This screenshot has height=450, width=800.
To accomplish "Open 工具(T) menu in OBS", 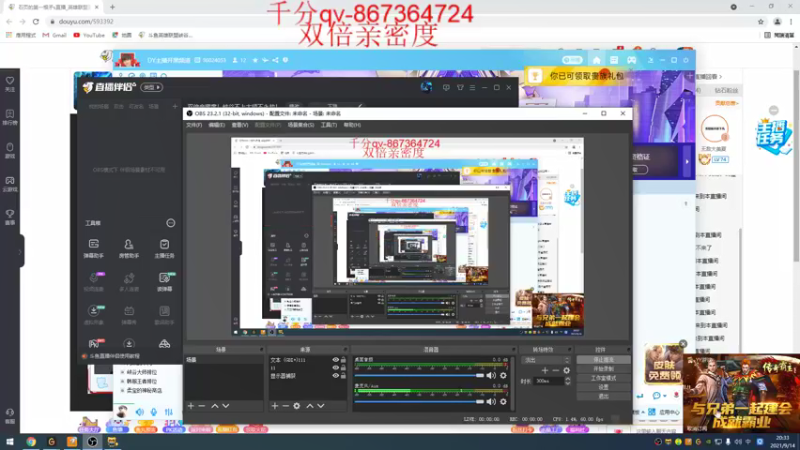I will point(329,125).
